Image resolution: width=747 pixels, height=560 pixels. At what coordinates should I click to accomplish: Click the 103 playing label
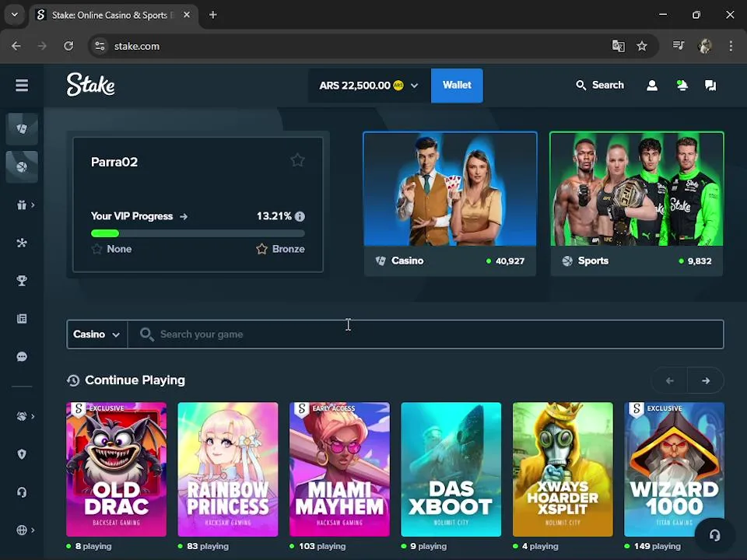pos(322,546)
